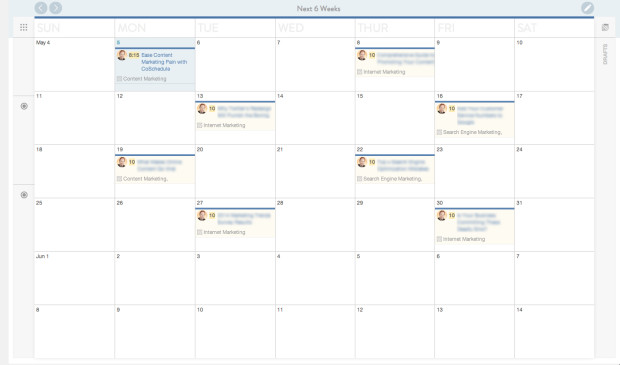The height and width of the screenshot is (365, 620).
Task: Click the 8:15 time badge on May 5
Action: [x=134, y=55]
